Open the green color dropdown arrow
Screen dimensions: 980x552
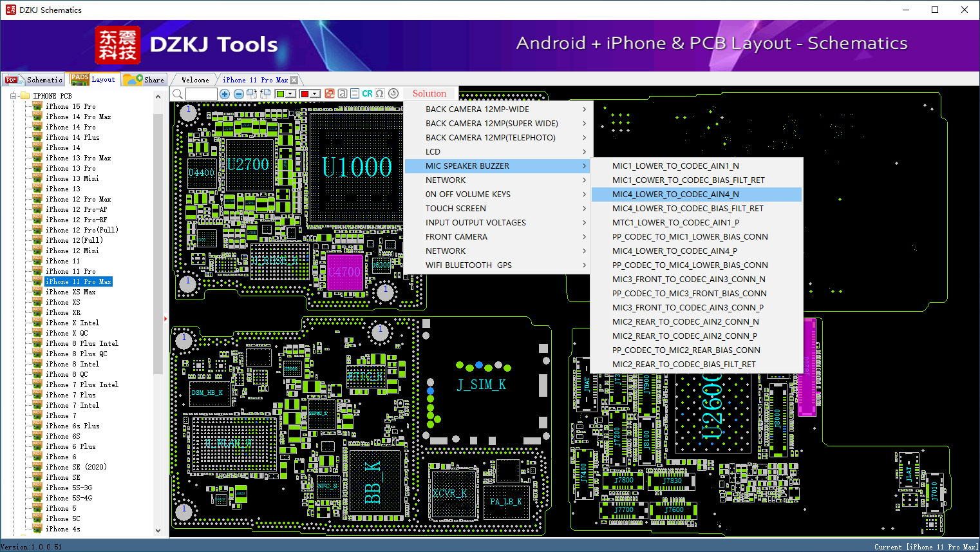pos(291,94)
